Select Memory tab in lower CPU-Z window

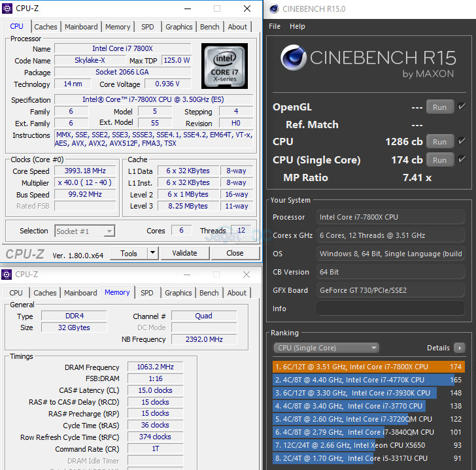click(117, 292)
